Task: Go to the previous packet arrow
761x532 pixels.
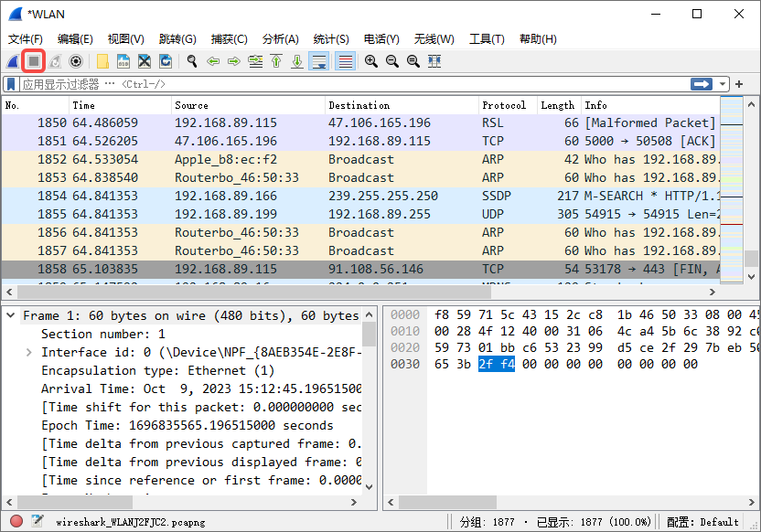Action: click(213, 61)
